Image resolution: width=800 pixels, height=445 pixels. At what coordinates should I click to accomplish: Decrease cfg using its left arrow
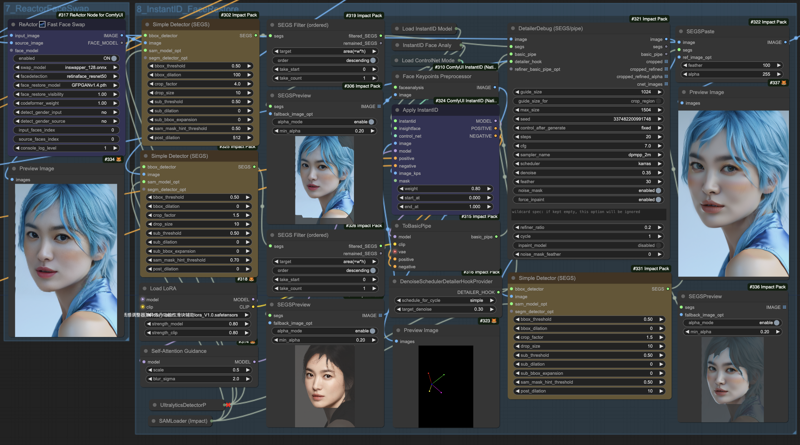click(517, 146)
